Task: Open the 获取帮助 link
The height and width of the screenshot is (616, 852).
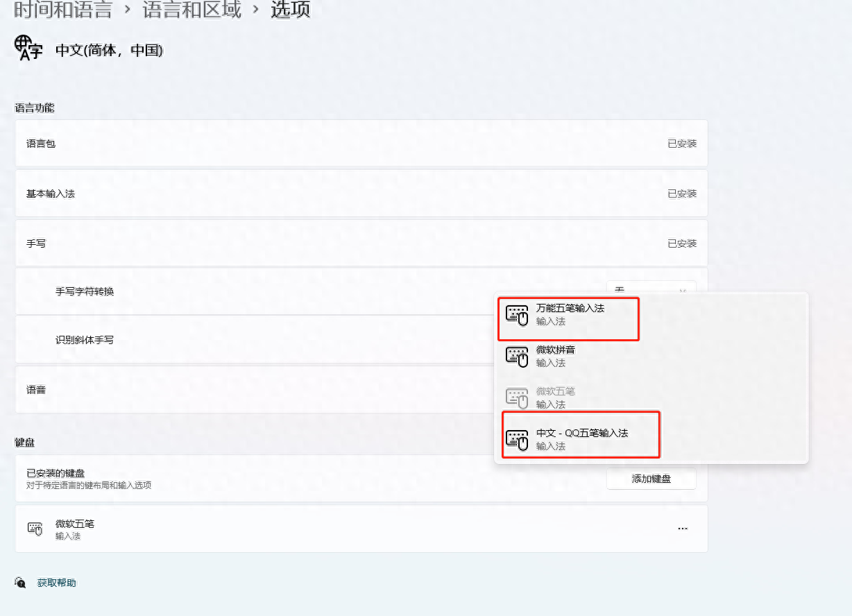Action: (x=56, y=583)
